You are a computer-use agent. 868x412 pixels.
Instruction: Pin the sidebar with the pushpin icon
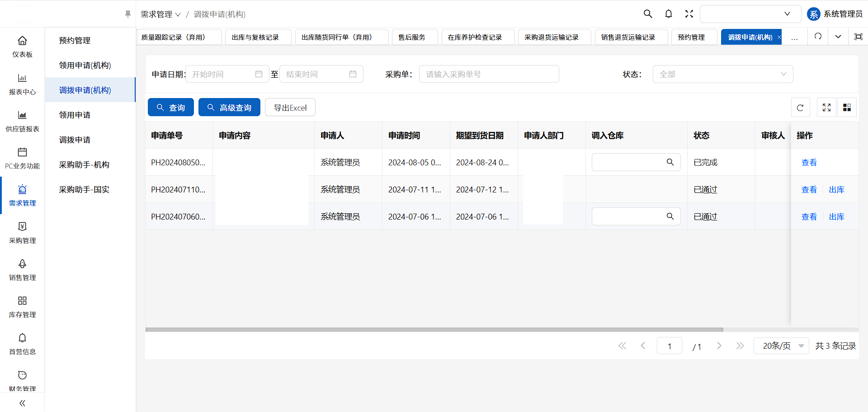127,14
